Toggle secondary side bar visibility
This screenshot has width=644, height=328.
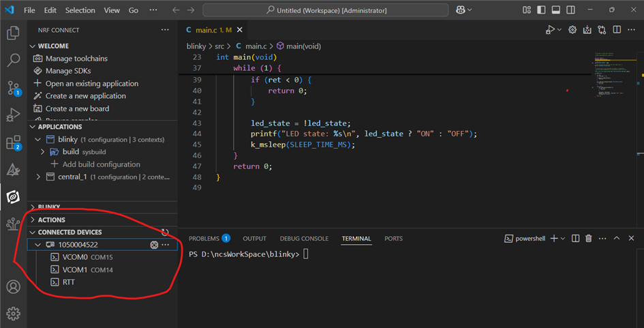coord(570,10)
